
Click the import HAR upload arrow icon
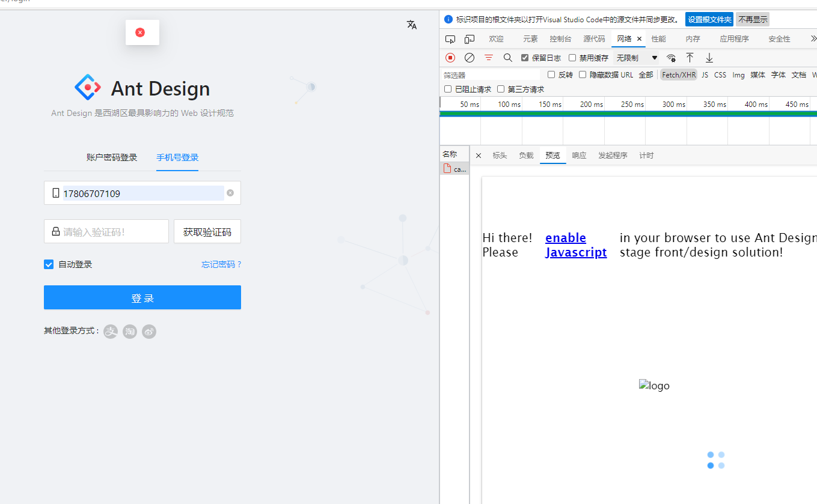point(690,58)
